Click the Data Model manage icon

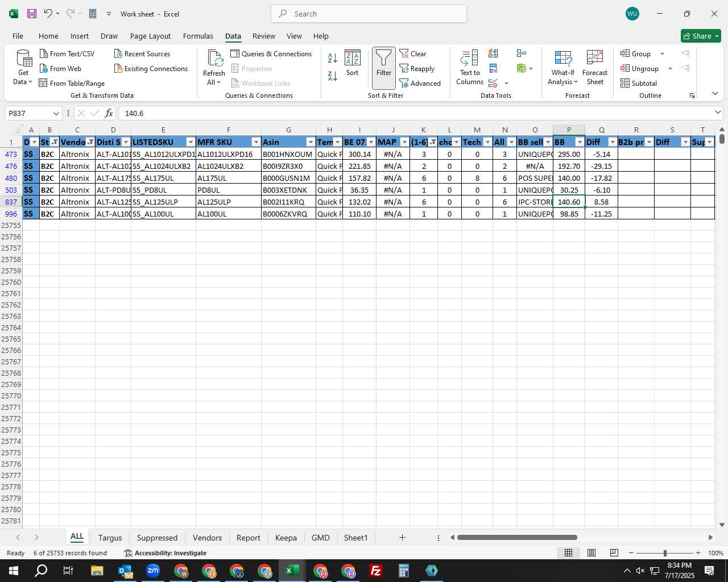522,68
